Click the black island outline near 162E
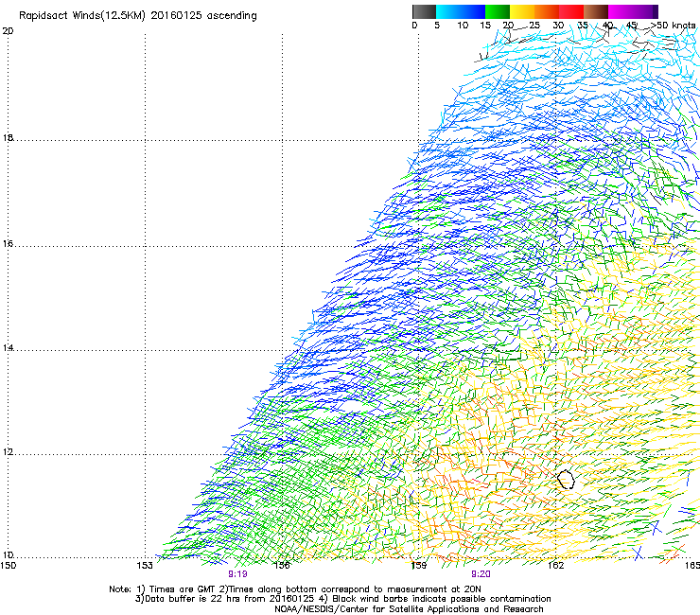Viewport: 700px width, 615px height. (566, 479)
